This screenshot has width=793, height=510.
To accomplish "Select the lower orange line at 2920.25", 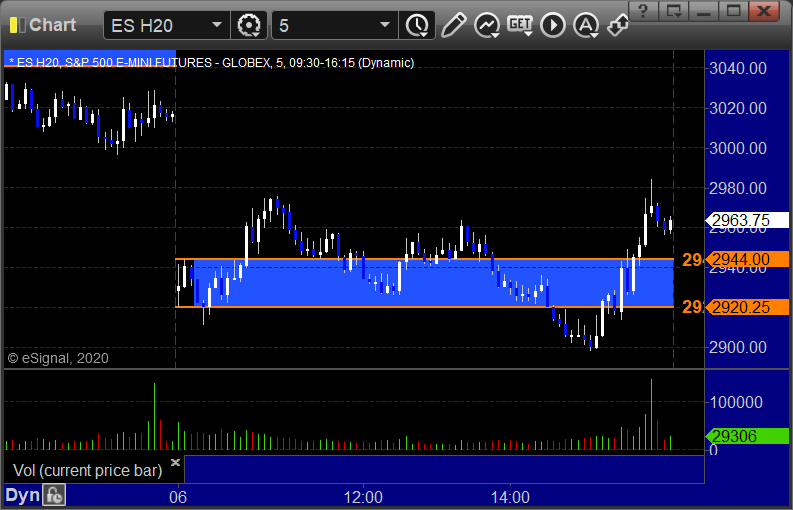I will 425,307.
